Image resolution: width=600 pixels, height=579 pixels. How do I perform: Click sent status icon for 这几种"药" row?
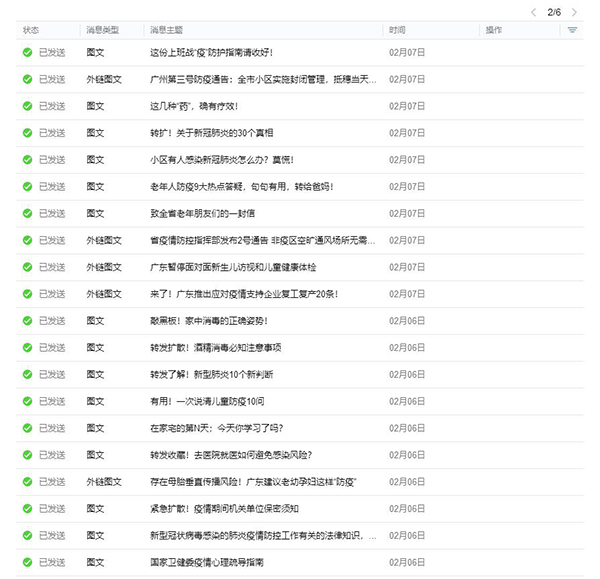coord(28,106)
